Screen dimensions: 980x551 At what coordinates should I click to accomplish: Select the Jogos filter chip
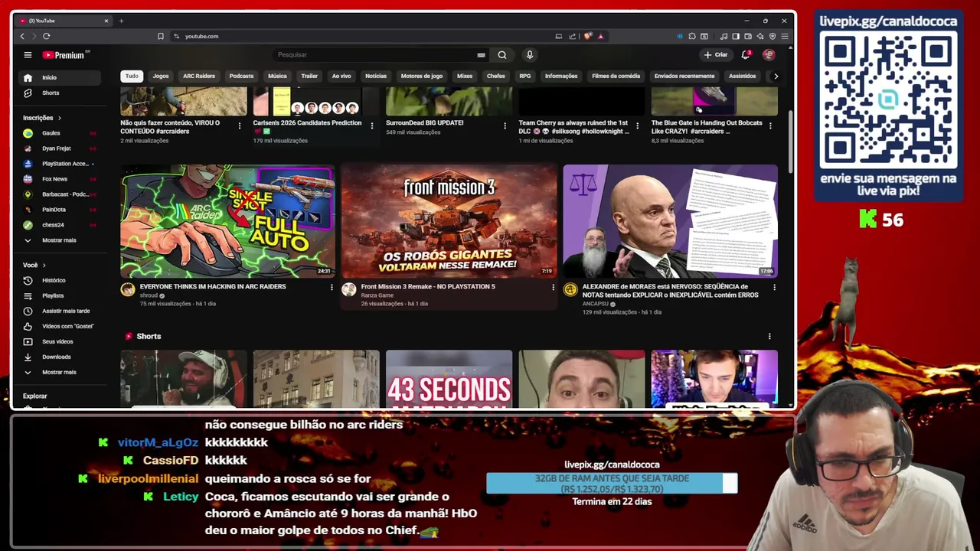pos(161,76)
